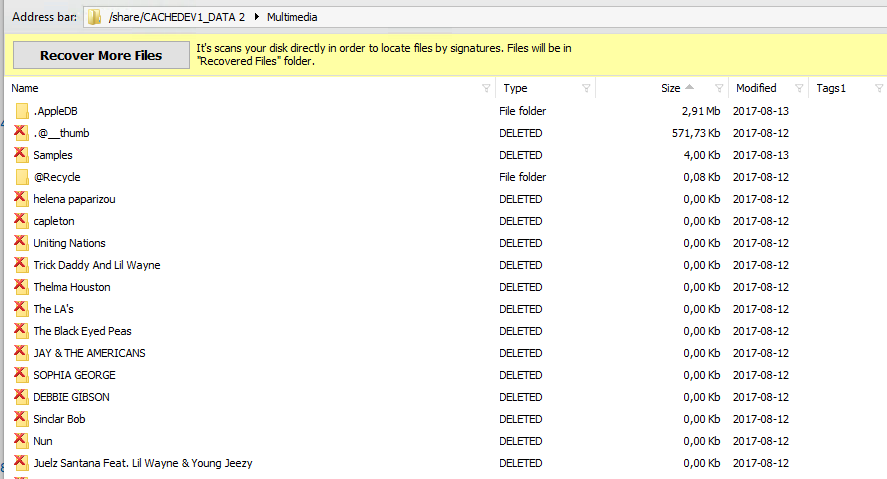
Task: Click deleted folder icon for Samples
Action: (21, 155)
